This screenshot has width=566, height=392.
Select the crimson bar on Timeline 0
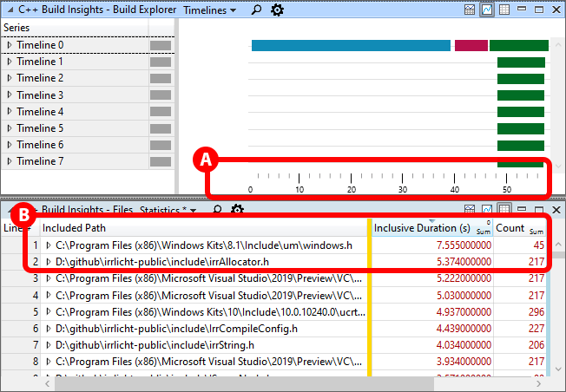coord(471,45)
